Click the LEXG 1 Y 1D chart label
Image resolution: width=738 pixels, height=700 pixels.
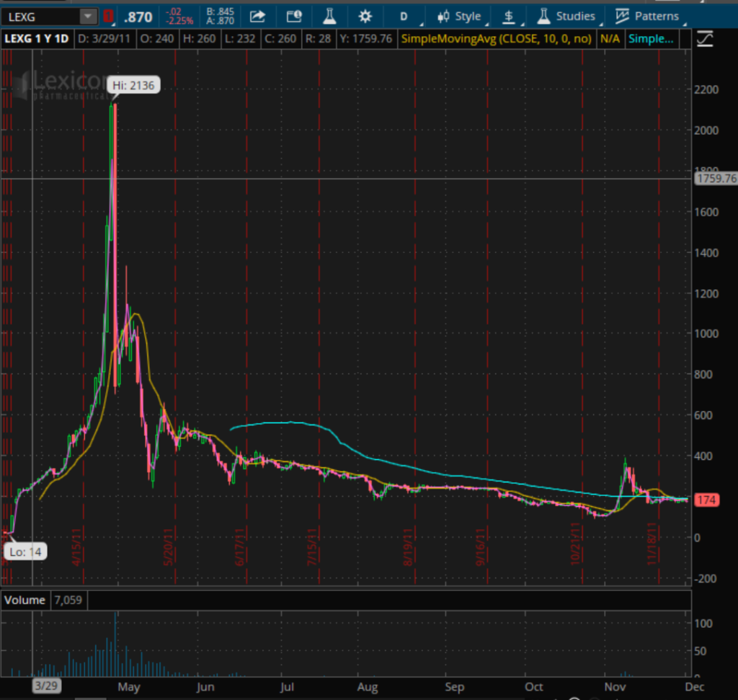click(37, 39)
